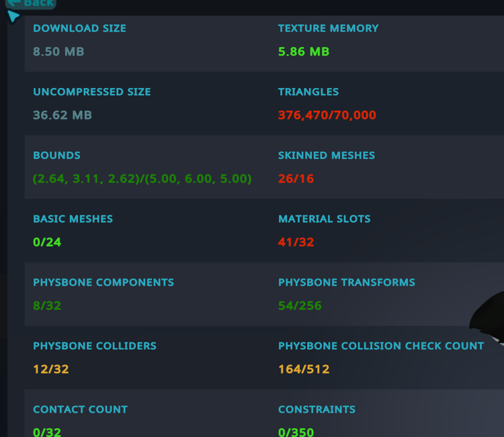Select the Uncompressed Size label

click(x=92, y=92)
